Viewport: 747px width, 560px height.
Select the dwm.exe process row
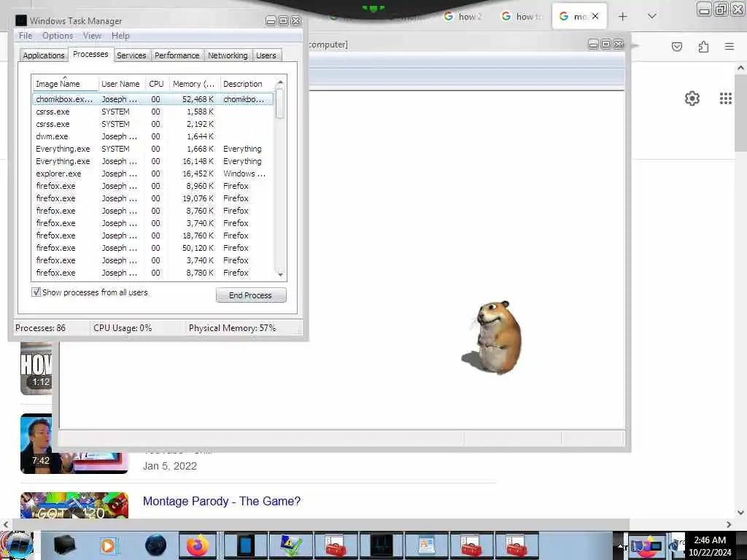coord(153,136)
